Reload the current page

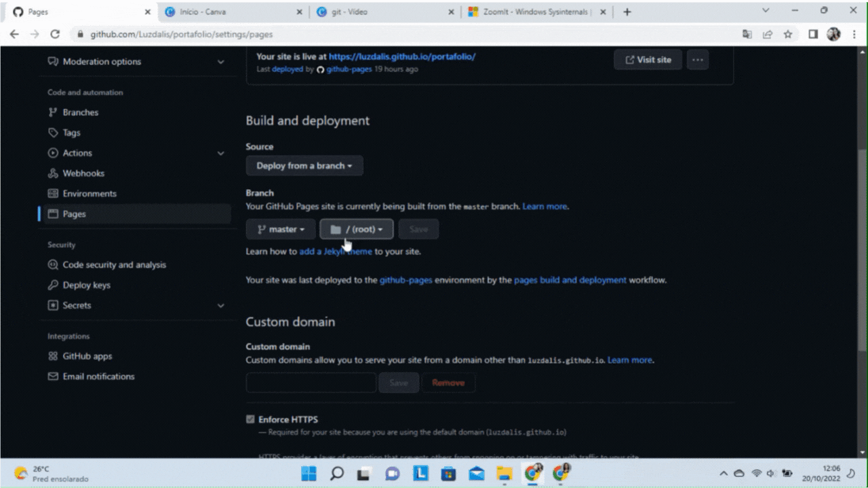coord(55,34)
